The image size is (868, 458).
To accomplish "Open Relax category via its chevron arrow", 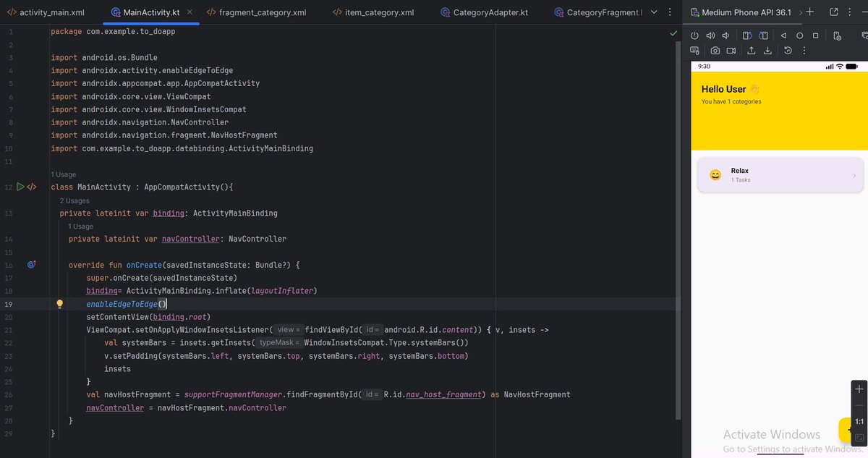I will coord(854,176).
